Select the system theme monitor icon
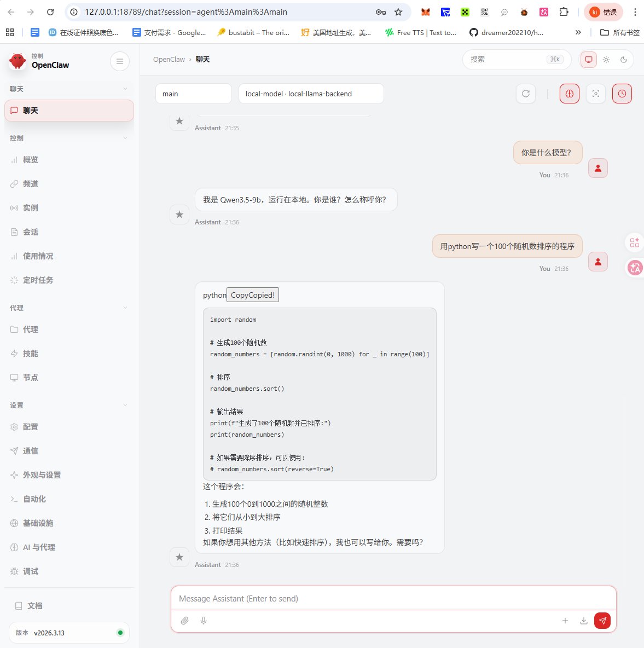This screenshot has height=648, width=644. point(589,60)
